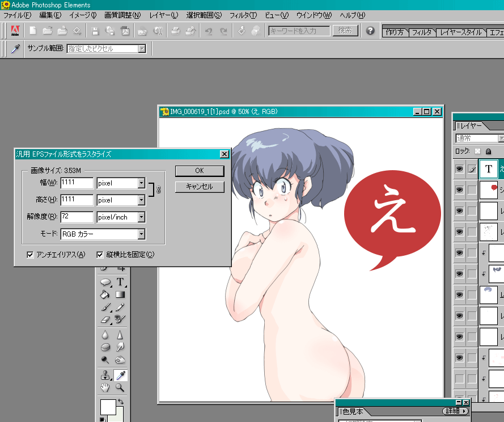
Task: Click the background color swatch
Action: (120, 415)
